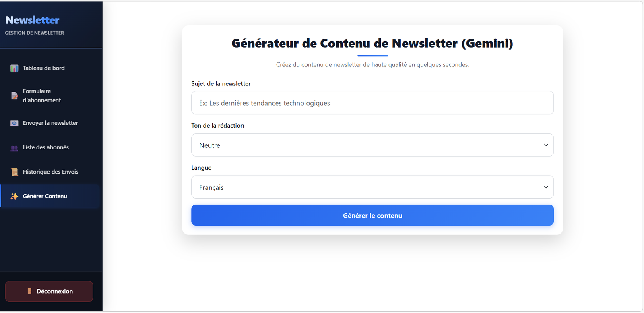The width and height of the screenshot is (644, 313).
Task: Open the Historique des Envois page
Action: [50, 172]
